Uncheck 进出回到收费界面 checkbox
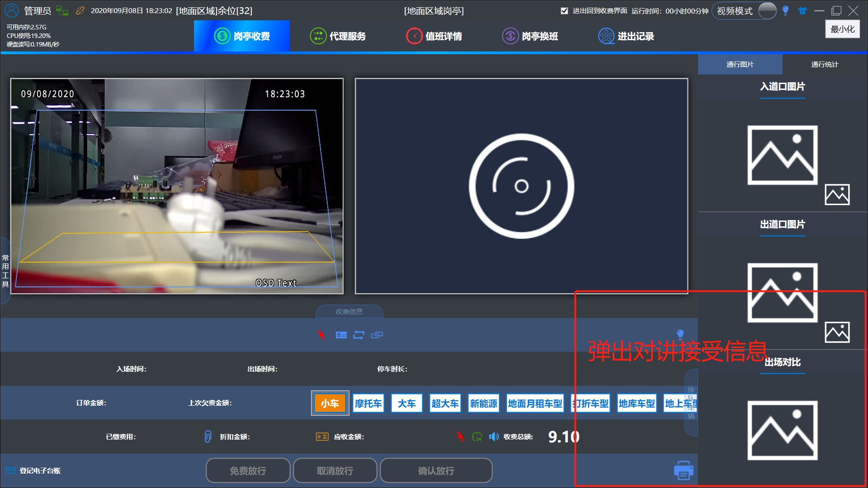Image resolution: width=868 pixels, height=488 pixels. 564,11
